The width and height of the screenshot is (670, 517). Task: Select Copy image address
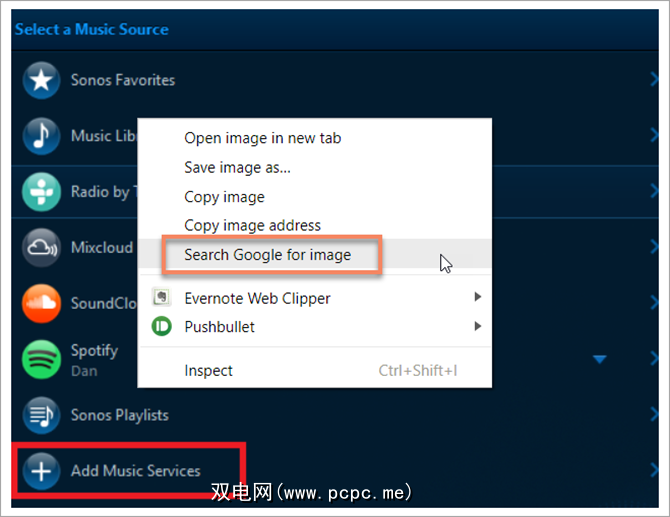coord(252,225)
